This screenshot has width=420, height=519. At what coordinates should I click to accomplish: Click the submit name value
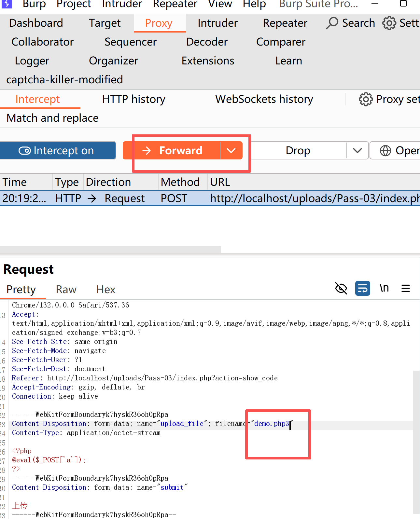172,487
